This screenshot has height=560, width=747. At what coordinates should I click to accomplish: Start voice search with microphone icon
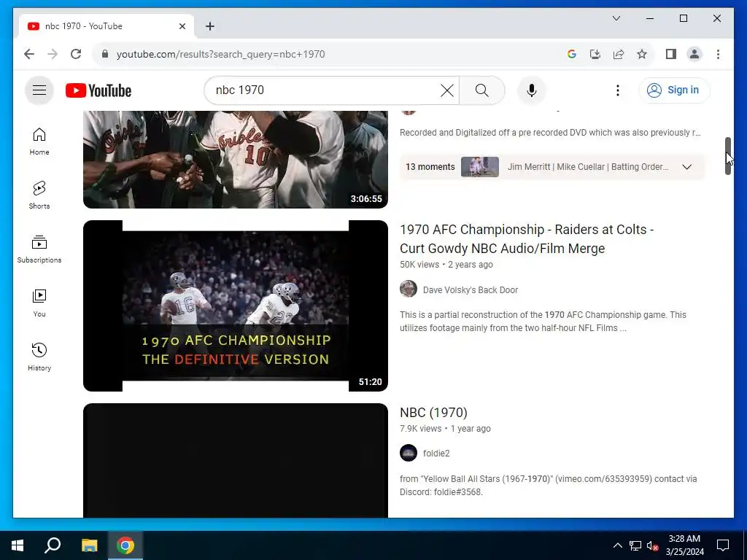532,90
